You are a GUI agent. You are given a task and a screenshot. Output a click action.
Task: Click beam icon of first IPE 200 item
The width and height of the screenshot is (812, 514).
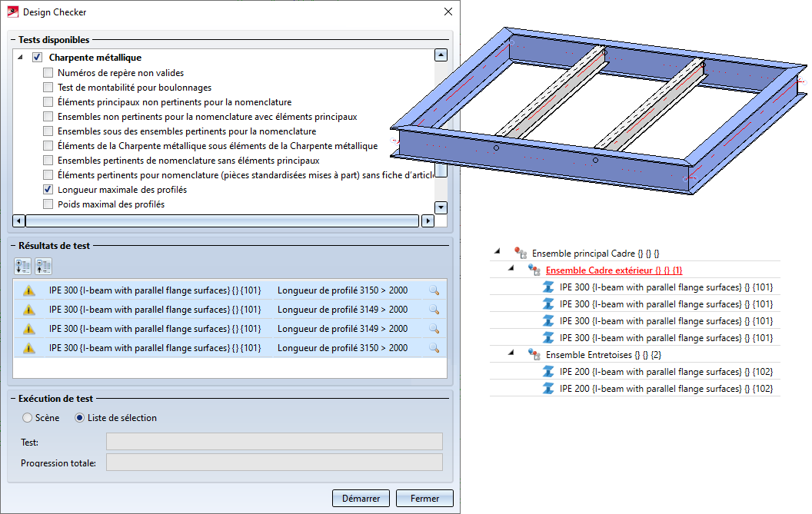[548, 372]
